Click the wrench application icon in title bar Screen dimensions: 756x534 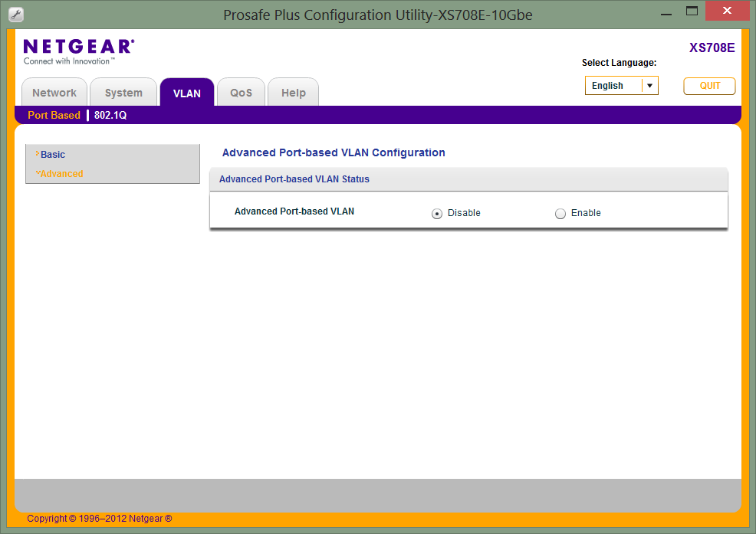pyautogui.click(x=16, y=15)
